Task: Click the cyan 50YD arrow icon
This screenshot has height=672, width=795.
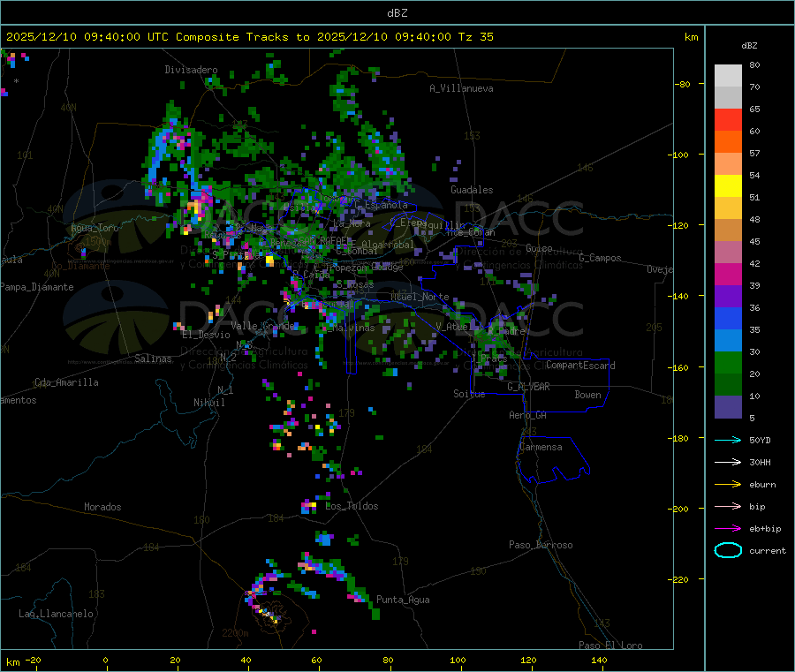Action: click(728, 440)
